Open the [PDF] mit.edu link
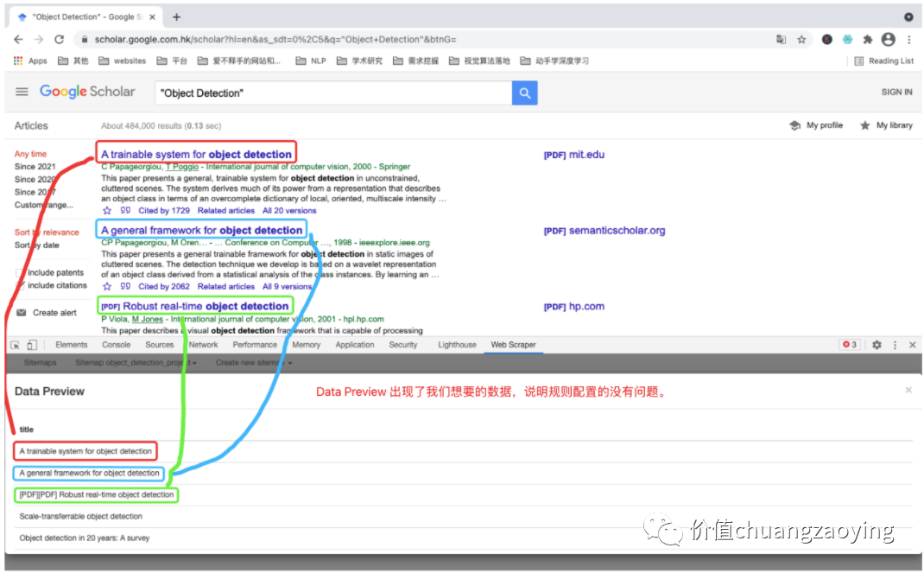The image size is (924, 573). click(574, 155)
